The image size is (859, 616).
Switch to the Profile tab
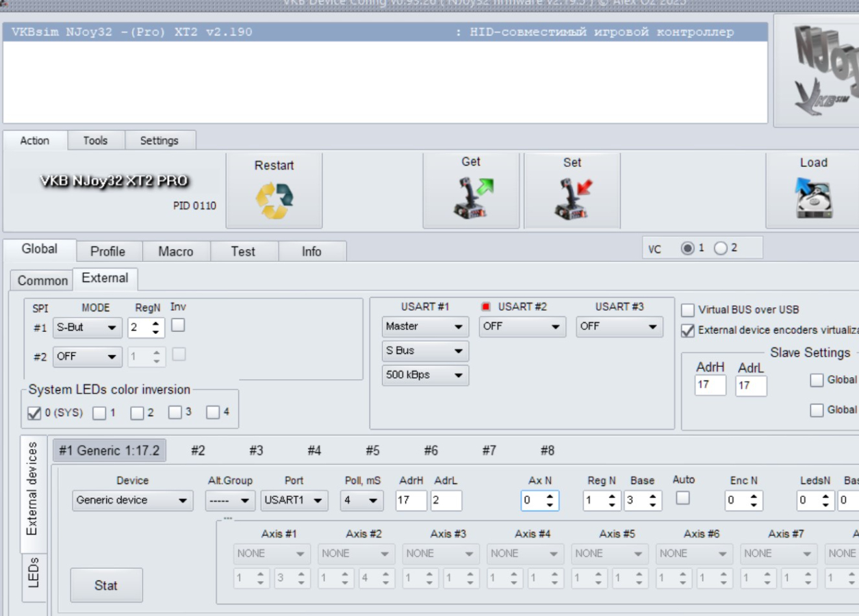pyautogui.click(x=107, y=251)
